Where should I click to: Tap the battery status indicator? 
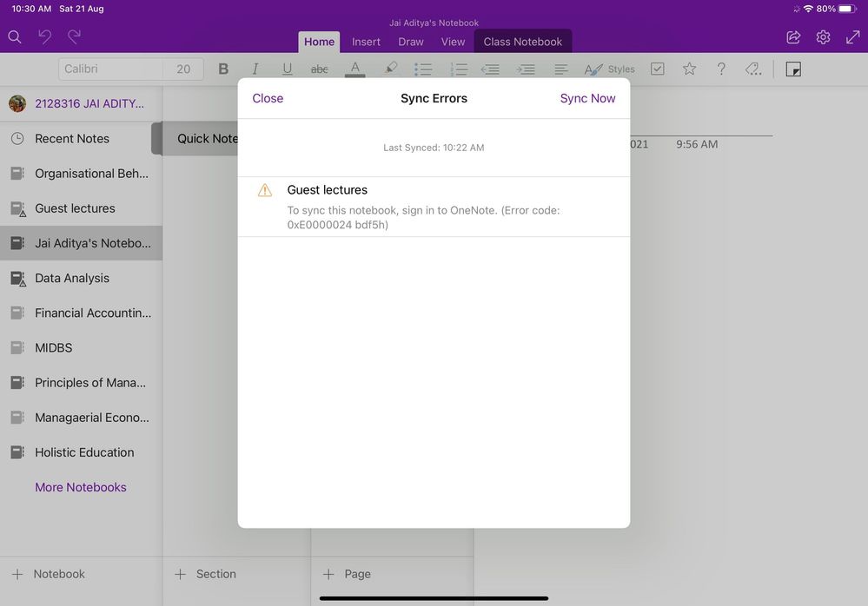(x=847, y=9)
